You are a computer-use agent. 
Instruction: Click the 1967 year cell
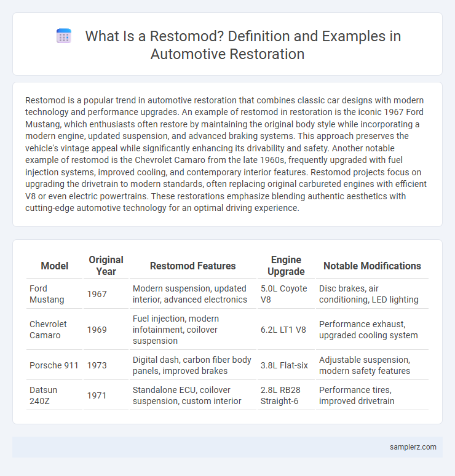coord(106,294)
